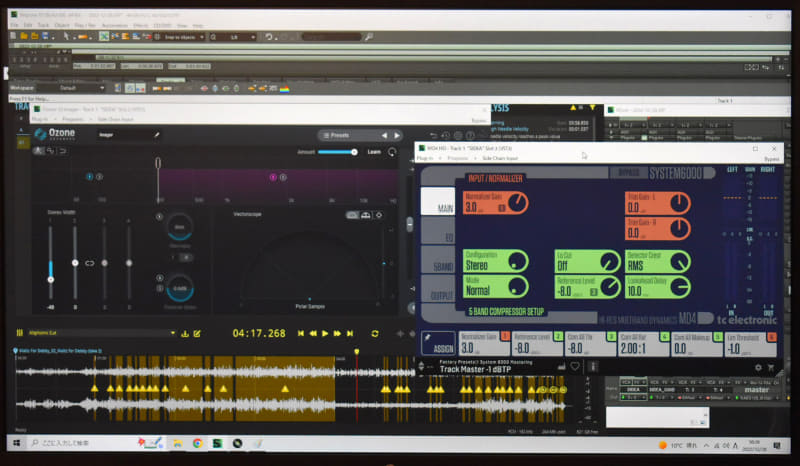Viewport: 800px width, 466px height.
Task: Click the Play button in the yellow transport bar
Action: [325, 333]
